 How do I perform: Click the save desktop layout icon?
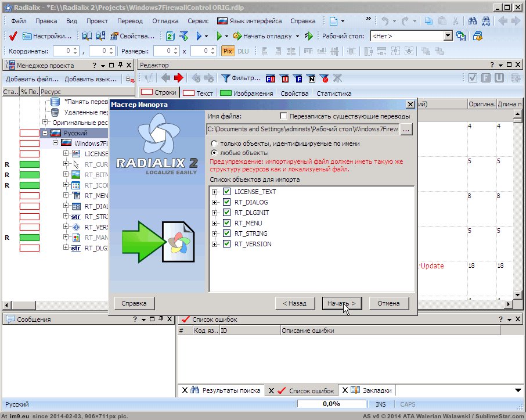coord(461,36)
